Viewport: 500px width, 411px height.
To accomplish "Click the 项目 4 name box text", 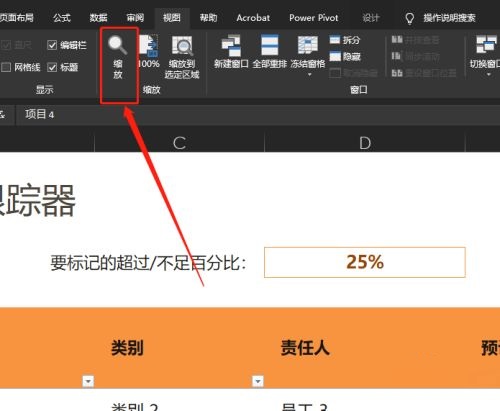I will (39, 115).
